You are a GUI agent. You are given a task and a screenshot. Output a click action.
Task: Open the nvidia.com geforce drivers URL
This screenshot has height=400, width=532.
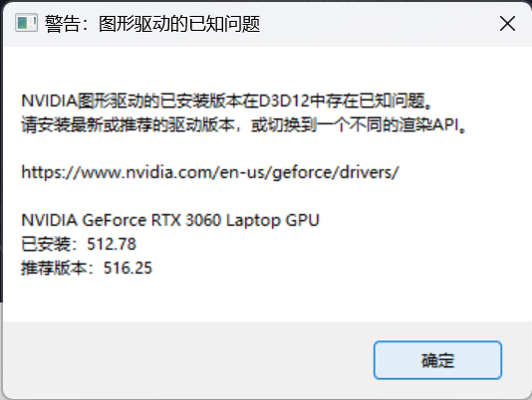tap(209, 172)
